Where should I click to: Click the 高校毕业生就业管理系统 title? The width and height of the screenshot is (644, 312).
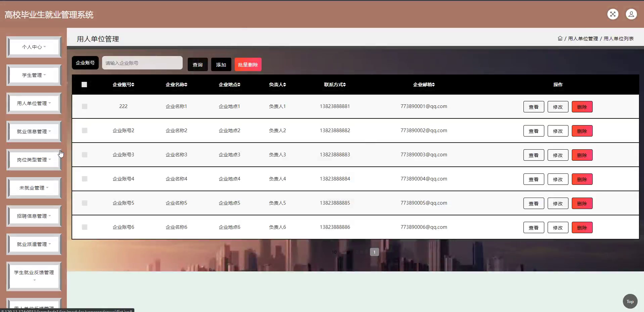point(49,15)
